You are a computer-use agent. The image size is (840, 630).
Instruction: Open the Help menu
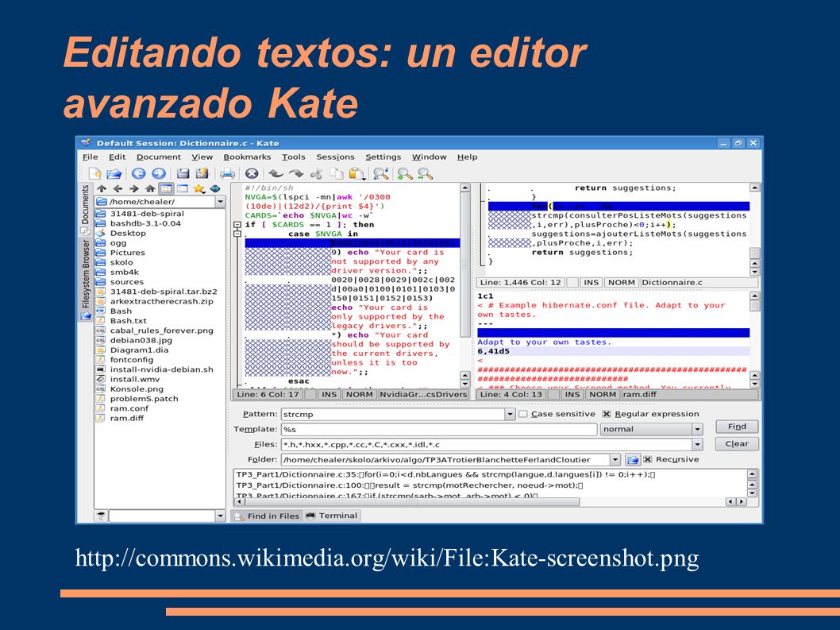467,157
